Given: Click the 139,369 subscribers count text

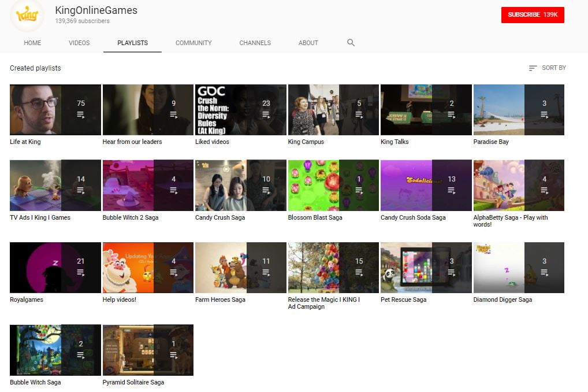Looking at the screenshot, I should (x=82, y=21).
